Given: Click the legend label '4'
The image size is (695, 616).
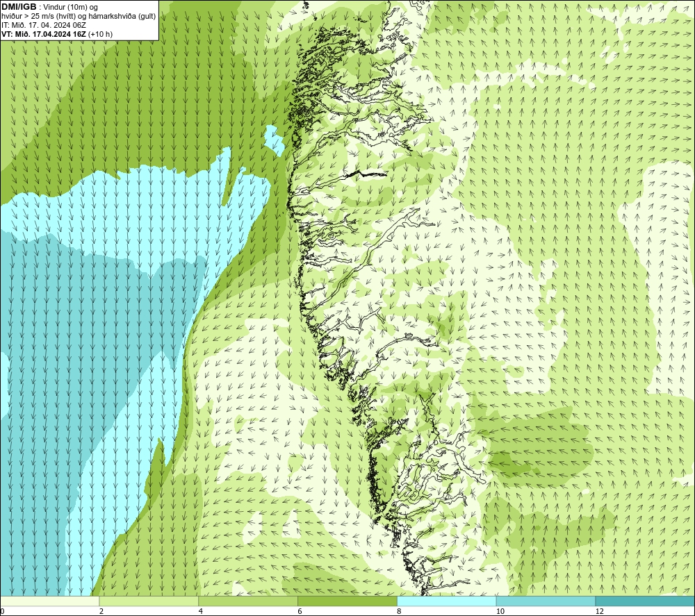Looking at the screenshot, I should 201,611.
